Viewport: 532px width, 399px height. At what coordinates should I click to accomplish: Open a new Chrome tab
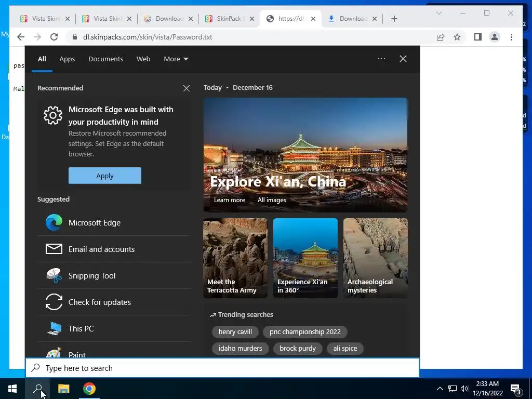coord(394,19)
